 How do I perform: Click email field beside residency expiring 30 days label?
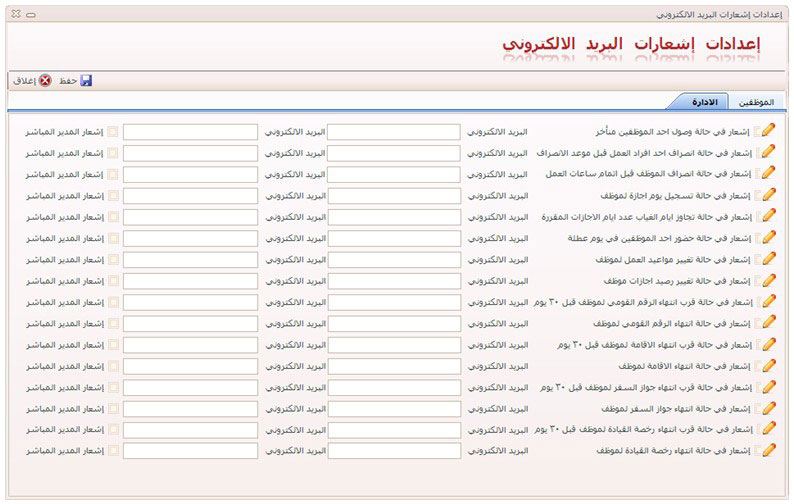click(394, 345)
